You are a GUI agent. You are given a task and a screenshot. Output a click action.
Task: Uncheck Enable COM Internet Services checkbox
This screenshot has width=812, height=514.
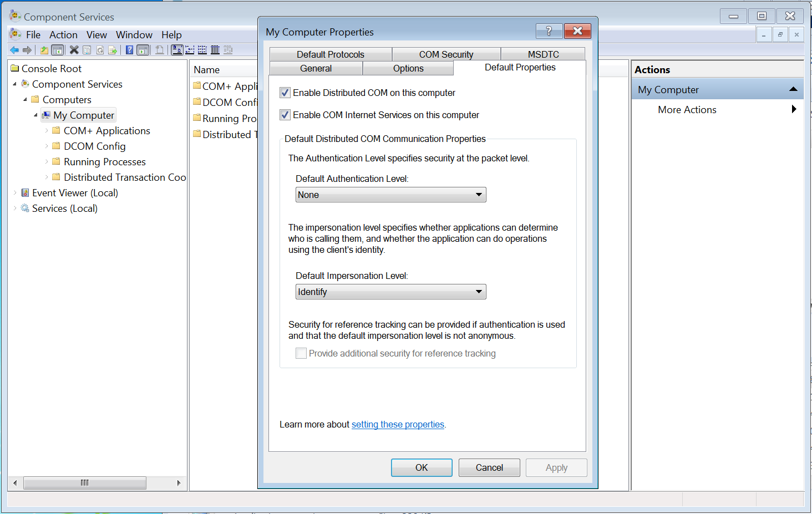pos(285,115)
